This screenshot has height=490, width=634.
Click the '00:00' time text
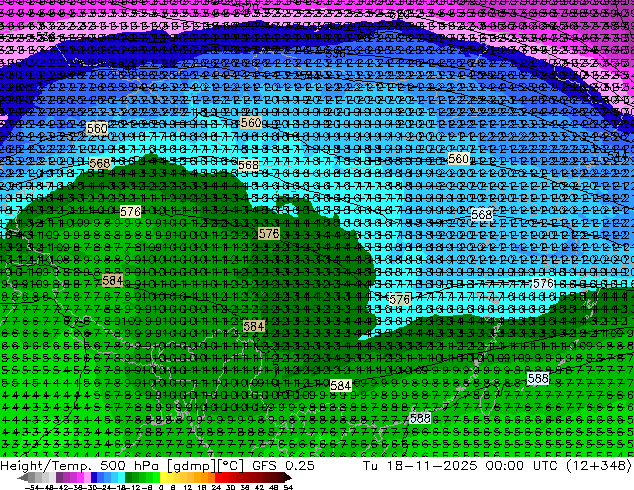pos(505,465)
